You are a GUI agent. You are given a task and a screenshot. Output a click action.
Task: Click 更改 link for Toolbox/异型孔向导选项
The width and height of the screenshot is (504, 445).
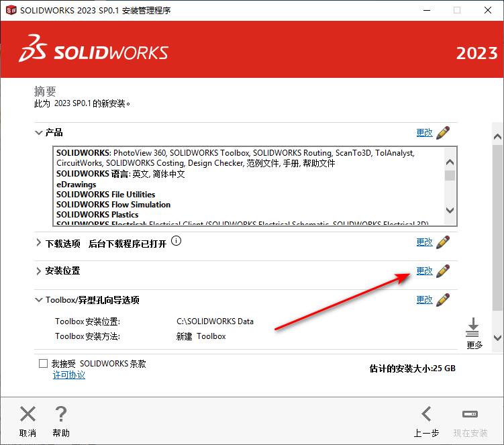(x=424, y=300)
